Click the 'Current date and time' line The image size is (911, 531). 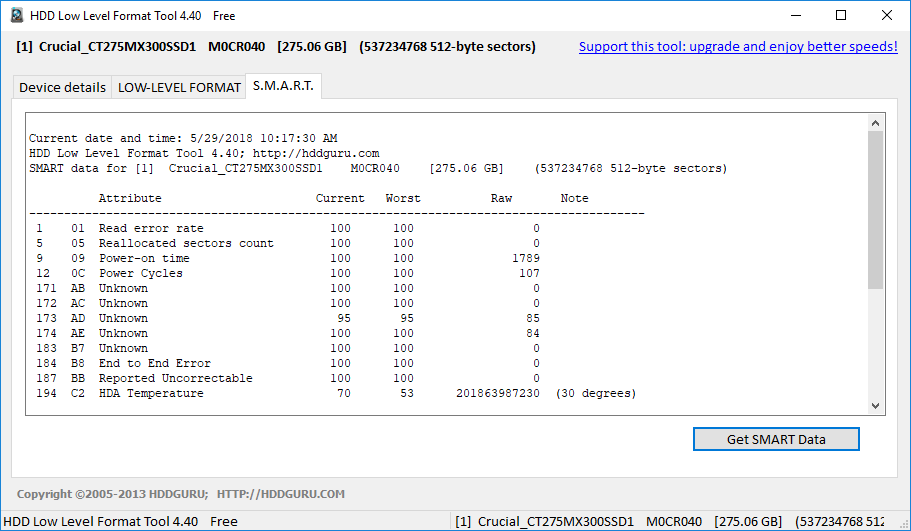tap(183, 138)
